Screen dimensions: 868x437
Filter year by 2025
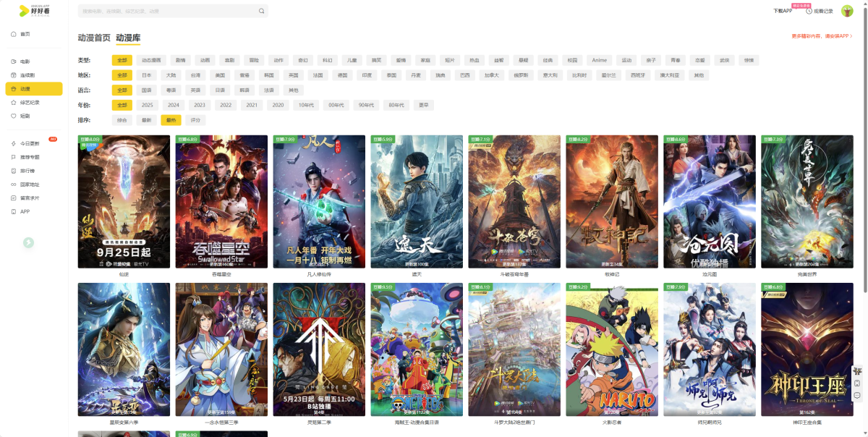148,105
